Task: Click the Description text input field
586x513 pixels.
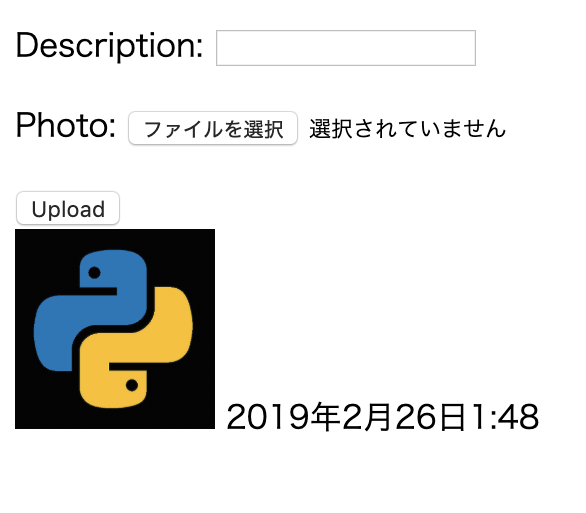Action: [x=346, y=48]
